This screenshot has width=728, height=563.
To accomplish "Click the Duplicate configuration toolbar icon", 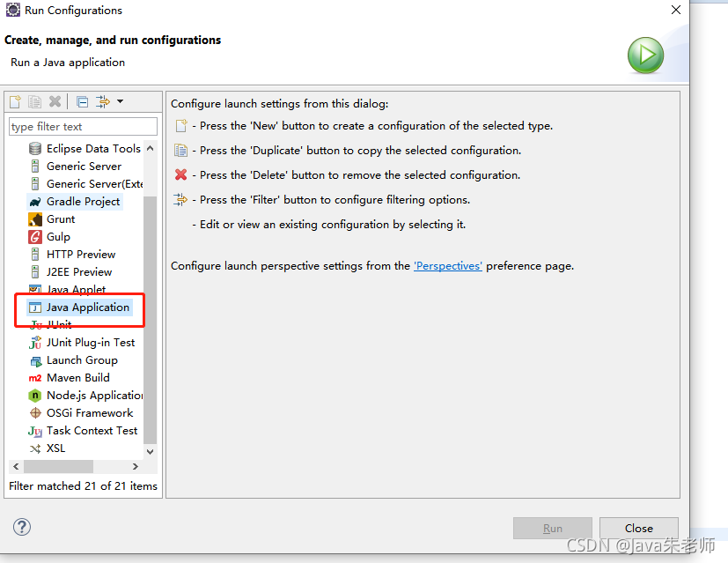I will pos(35,101).
